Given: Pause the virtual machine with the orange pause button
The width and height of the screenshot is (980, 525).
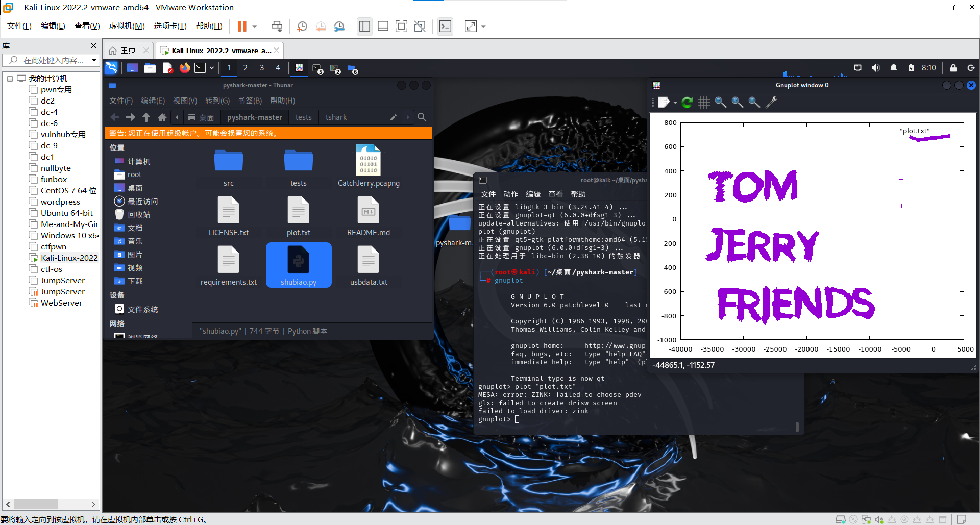Looking at the screenshot, I should 242,26.
